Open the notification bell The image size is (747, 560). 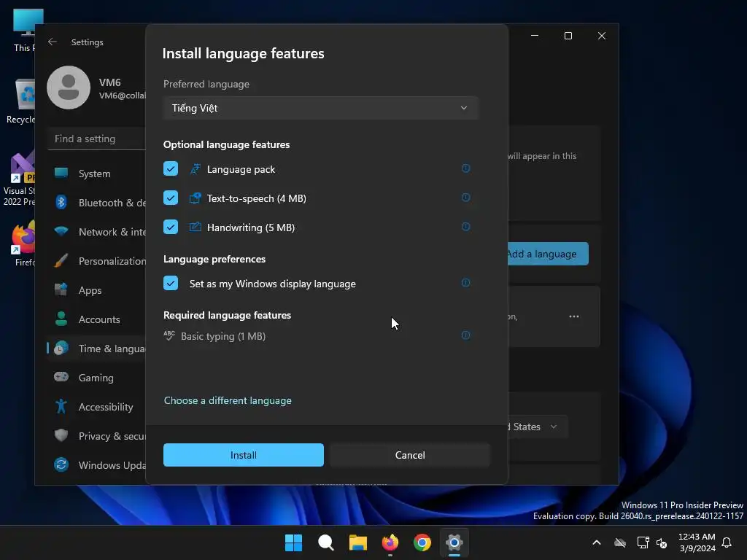(x=727, y=542)
